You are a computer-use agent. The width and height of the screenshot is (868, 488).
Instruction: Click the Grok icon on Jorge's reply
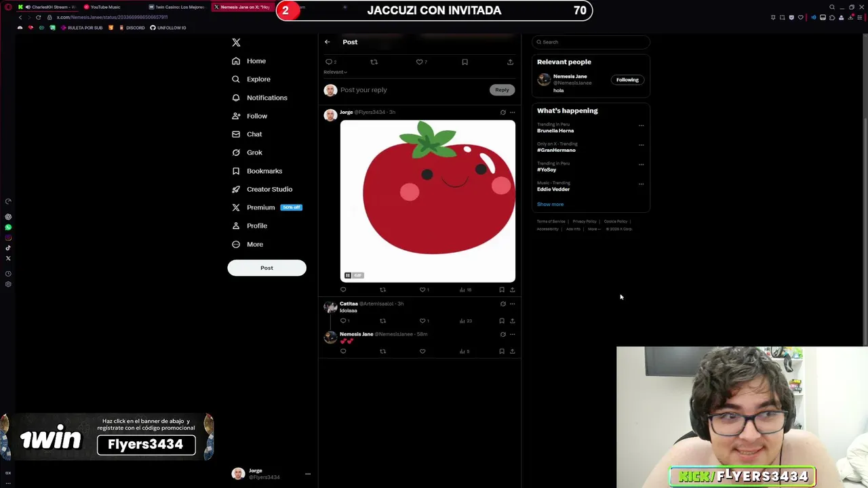[x=502, y=113]
